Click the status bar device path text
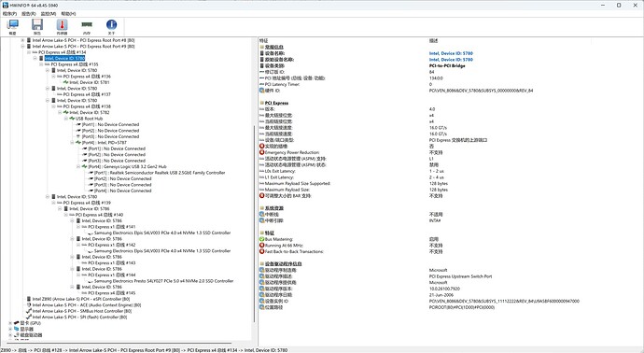The height and width of the screenshot is (353, 644). click(x=144, y=350)
